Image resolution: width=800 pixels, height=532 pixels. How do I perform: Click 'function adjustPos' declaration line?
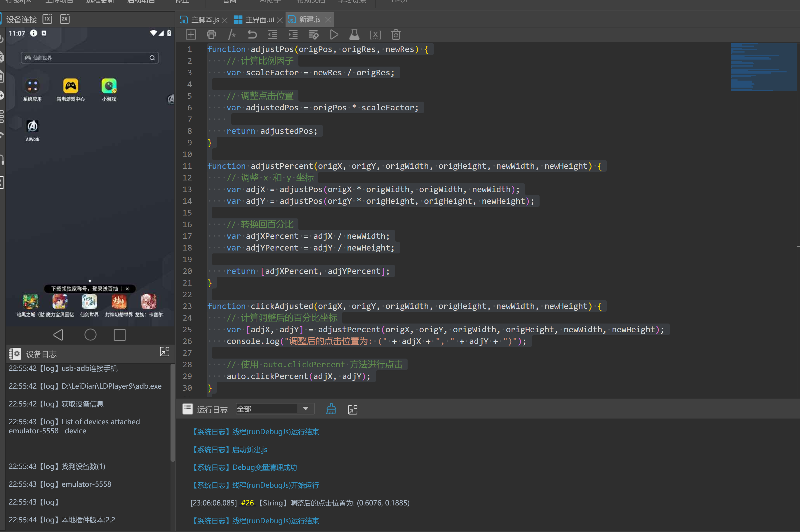point(318,49)
